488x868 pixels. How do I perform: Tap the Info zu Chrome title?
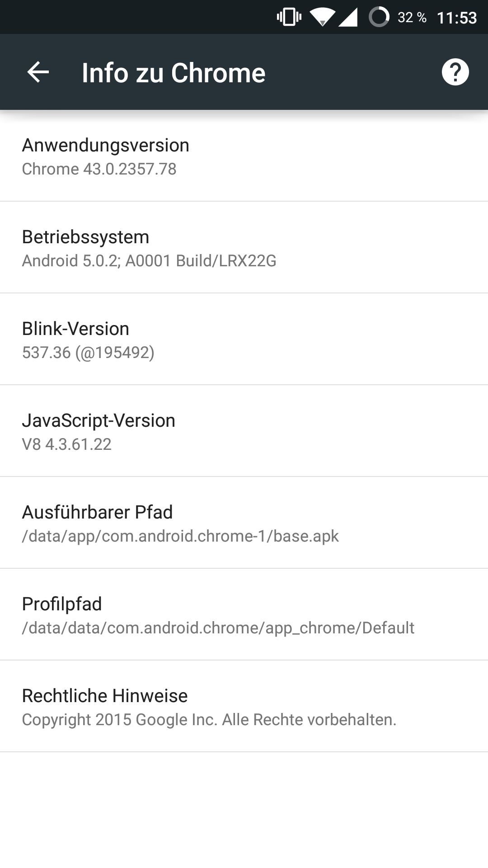pyautogui.click(x=174, y=73)
